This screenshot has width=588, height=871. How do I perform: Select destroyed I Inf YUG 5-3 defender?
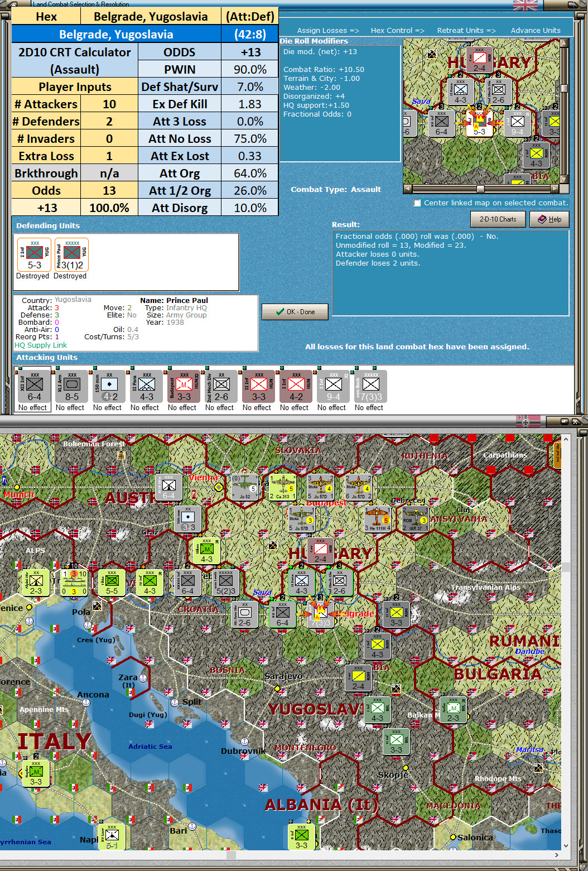pos(34,254)
